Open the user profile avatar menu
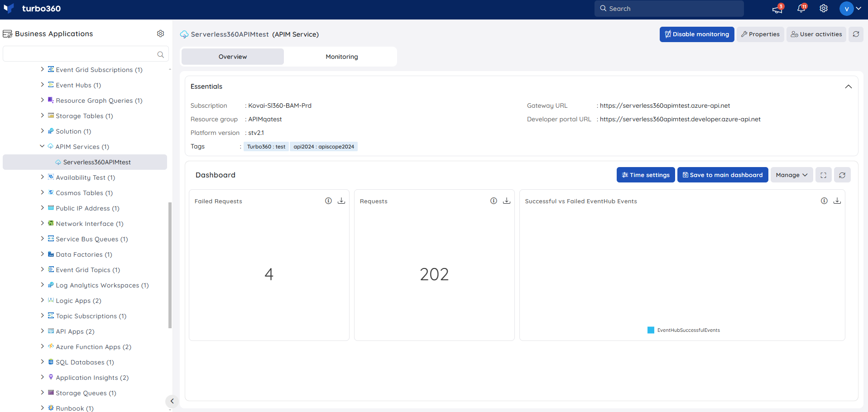Image resolution: width=868 pixels, height=412 pixels. [846, 9]
